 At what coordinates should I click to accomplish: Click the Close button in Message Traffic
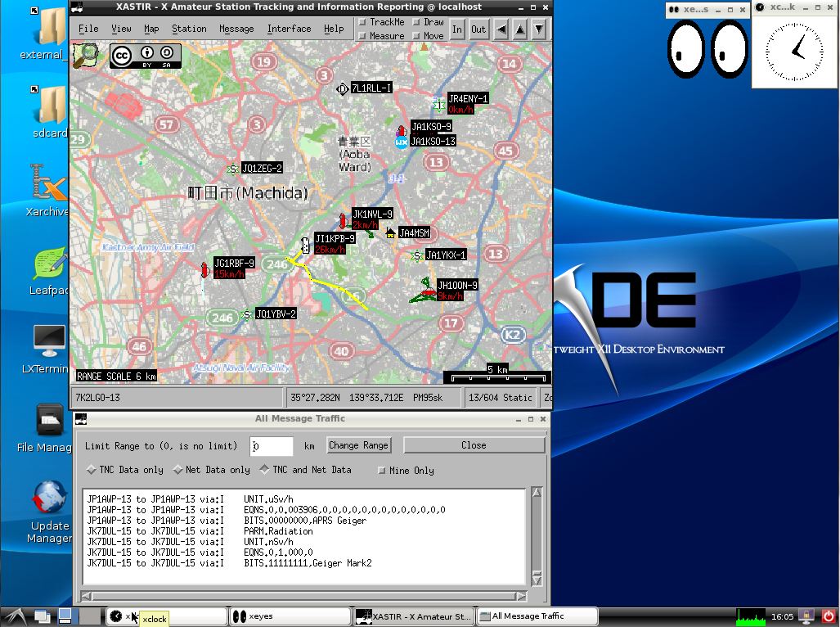pos(474,445)
